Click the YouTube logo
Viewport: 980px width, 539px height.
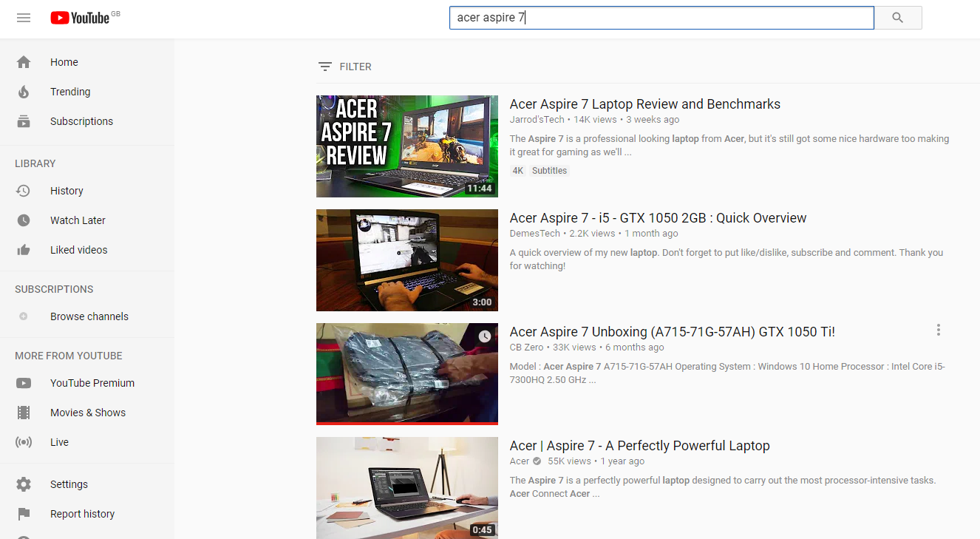pos(80,18)
